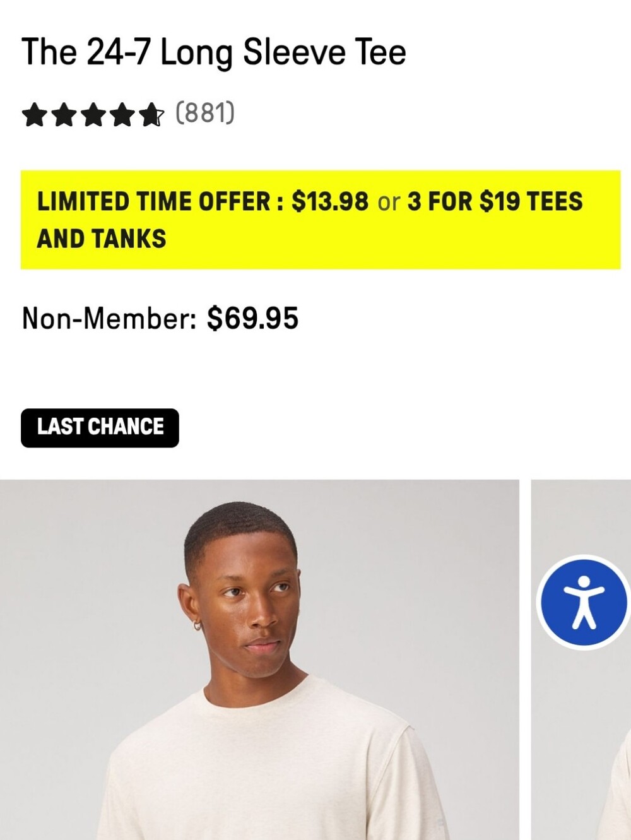Click the second rating star
The width and height of the screenshot is (631, 840).
click(64, 115)
